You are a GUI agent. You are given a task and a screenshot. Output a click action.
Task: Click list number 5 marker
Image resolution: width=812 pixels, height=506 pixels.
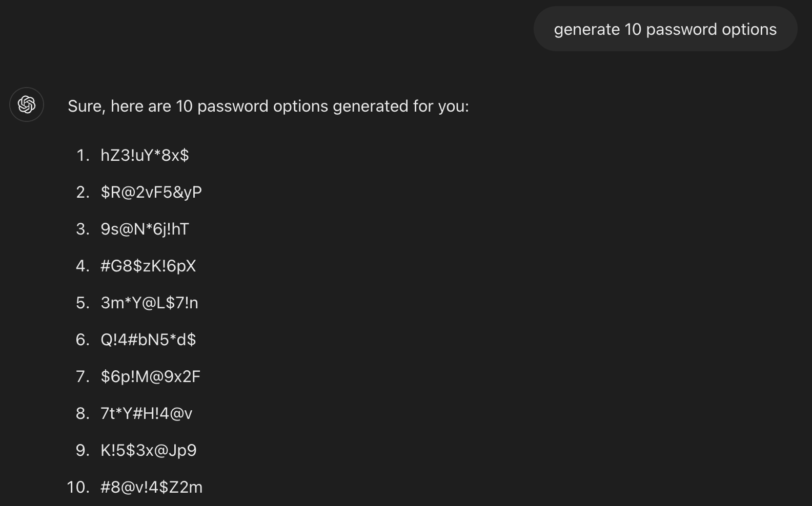coord(83,303)
